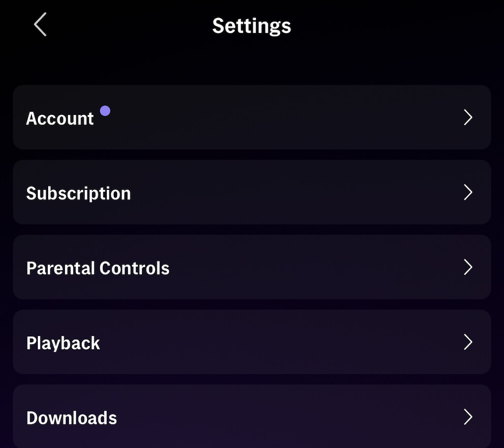Go back using the top-left arrow
504x448 pixels.
point(40,25)
